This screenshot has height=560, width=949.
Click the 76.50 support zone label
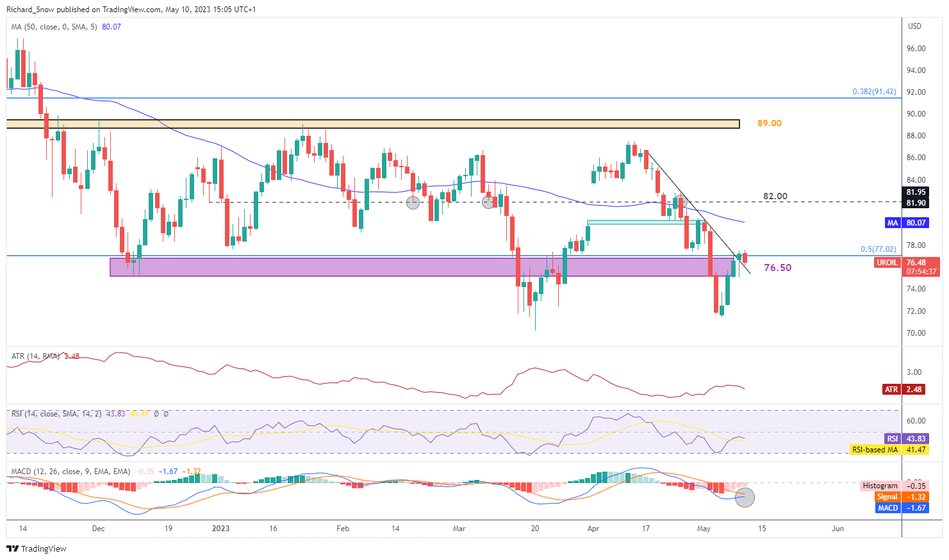[777, 268]
